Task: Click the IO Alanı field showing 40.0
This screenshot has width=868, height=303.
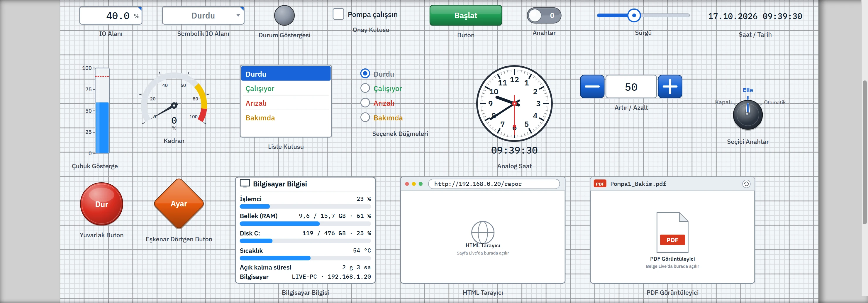Action: [x=111, y=16]
